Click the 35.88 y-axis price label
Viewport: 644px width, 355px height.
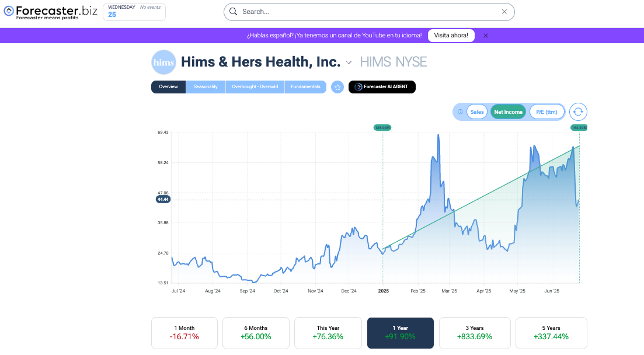[163, 222]
